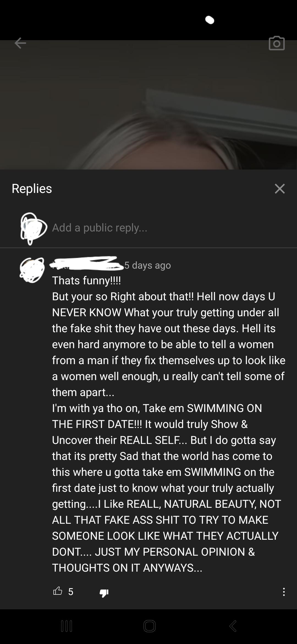Tap the Android navigation back chevron
297x644 pixels.
click(233, 626)
